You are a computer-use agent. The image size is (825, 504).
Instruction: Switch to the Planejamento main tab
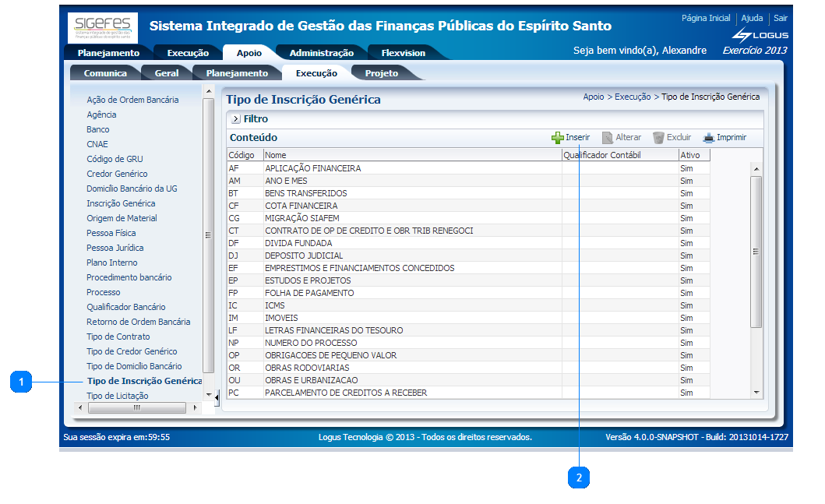(108, 53)
